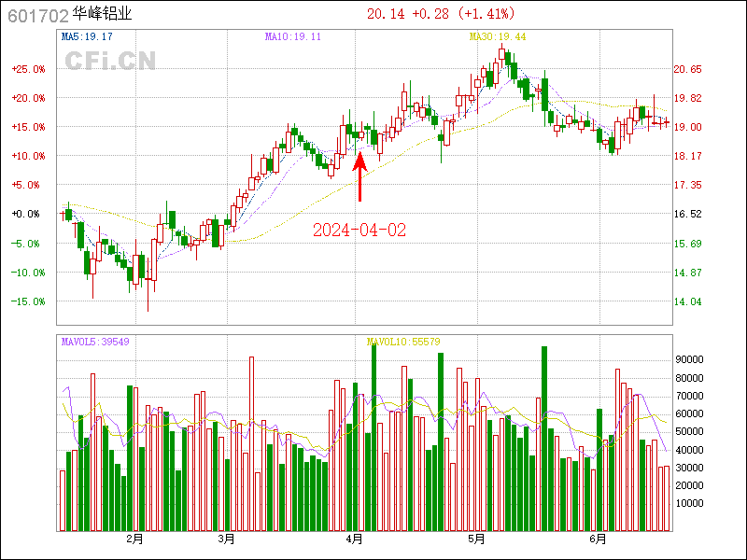Click the 60000 volume axis label

[690, 413]
